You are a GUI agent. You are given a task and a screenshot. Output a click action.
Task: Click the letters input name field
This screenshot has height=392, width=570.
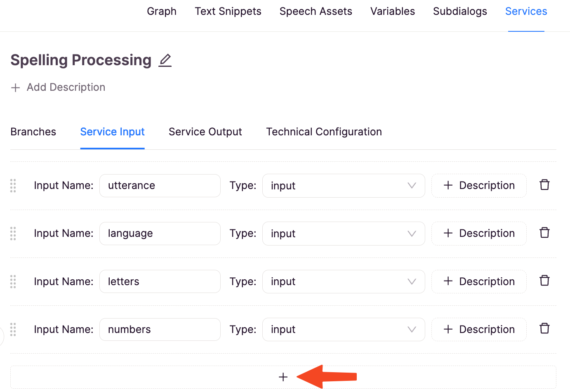tap(160, 281)
